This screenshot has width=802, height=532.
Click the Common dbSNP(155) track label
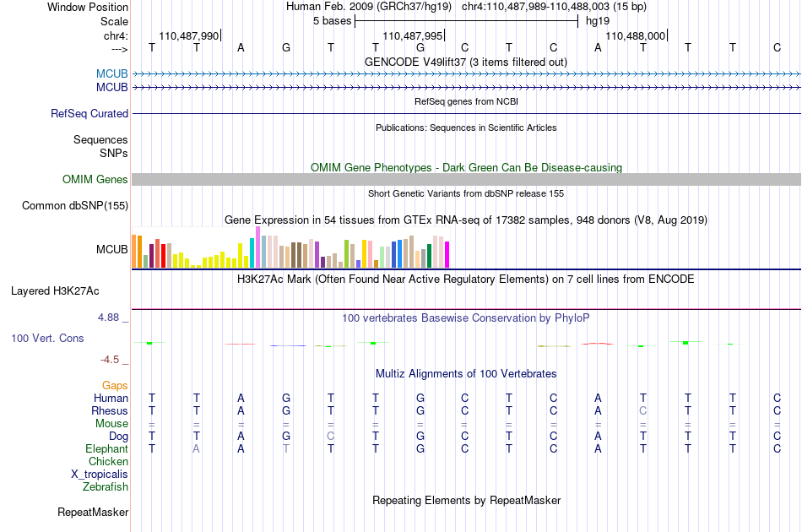pyautogui.click(x=75, y=206)
